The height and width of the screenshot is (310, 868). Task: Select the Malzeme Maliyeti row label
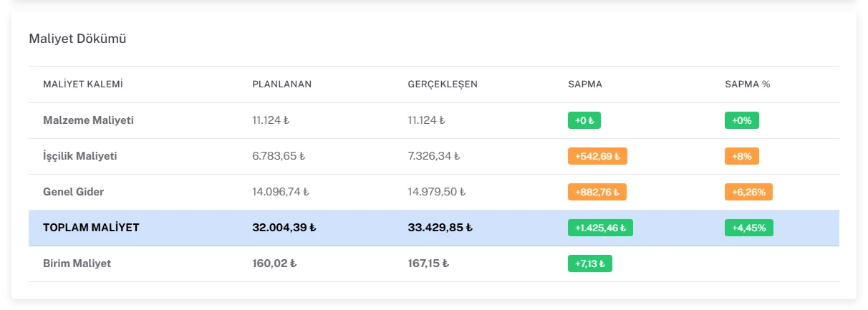[x=88, y=120]
